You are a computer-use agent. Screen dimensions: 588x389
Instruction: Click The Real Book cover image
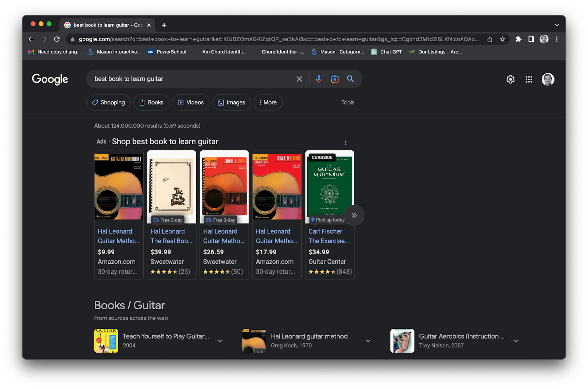click(x=172, y=187)
